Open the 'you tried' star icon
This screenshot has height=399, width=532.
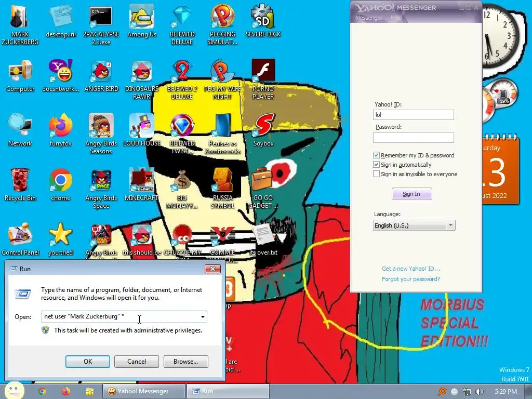(61, 240)
